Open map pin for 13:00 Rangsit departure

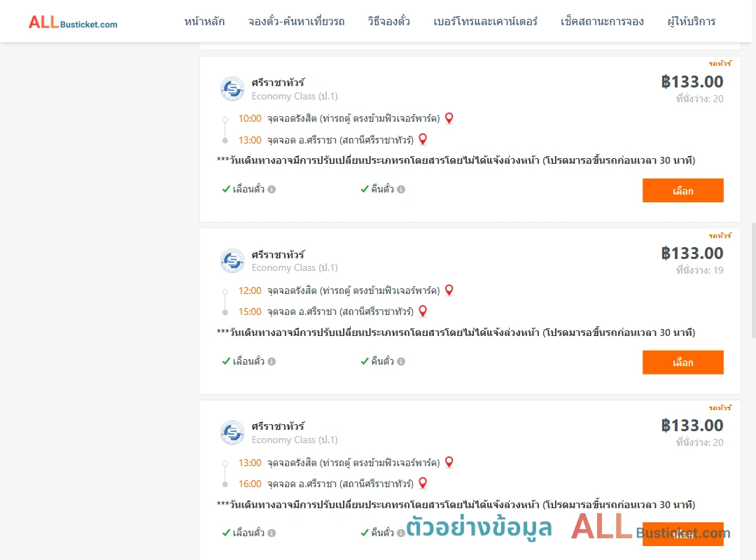click(x=449, y=462)
